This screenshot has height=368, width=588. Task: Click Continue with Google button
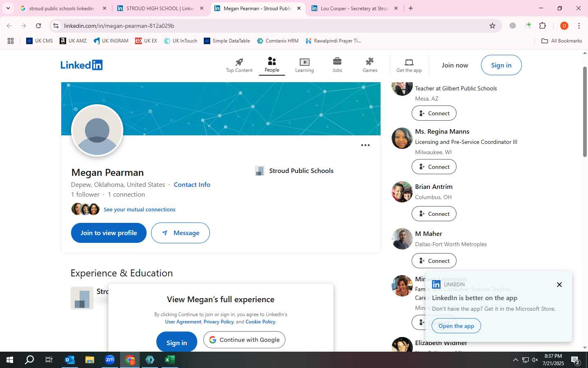click(244, 340)
